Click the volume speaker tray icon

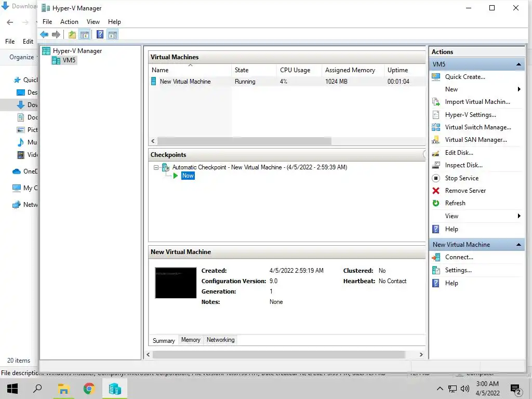pyautogui.click(x=465, y=389)
